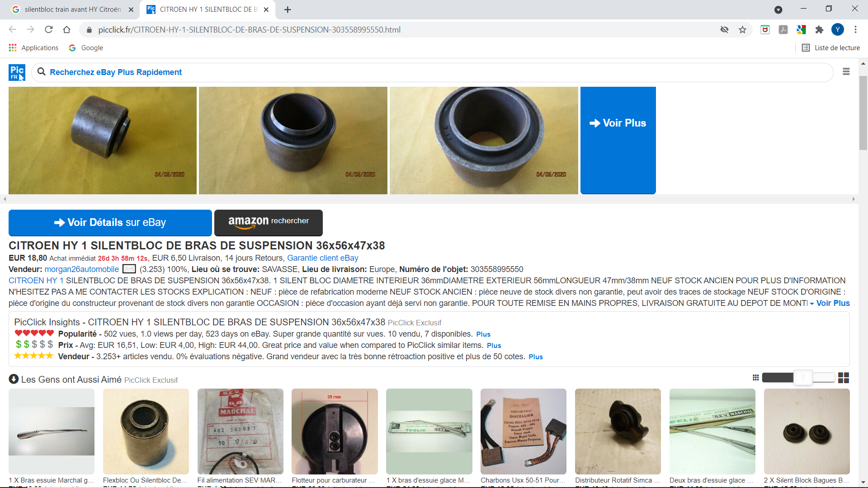Click the PicClick FR logo icon
This screenshot has width=868, height=488.
click(17, 72)
